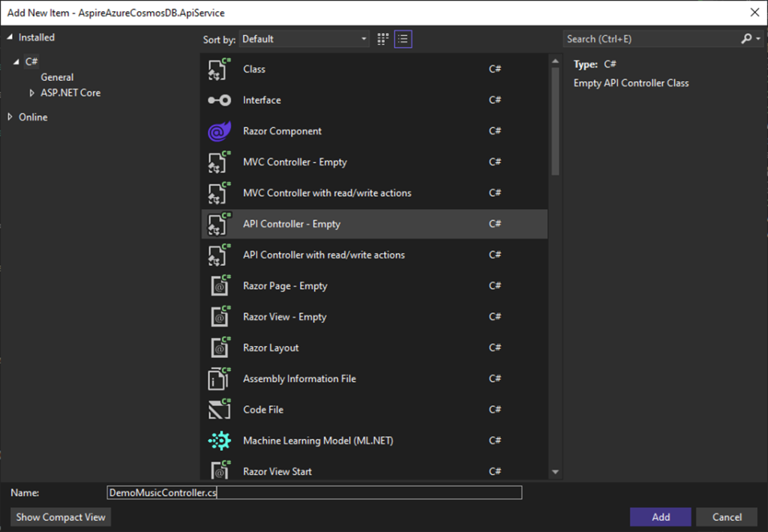Pick the Code File template icon
Screen dimensions: 768x532
coord(219,410)
